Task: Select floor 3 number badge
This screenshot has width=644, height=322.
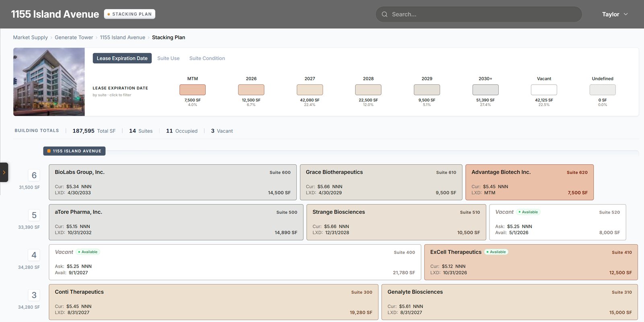Action: (x=34, y=295)
